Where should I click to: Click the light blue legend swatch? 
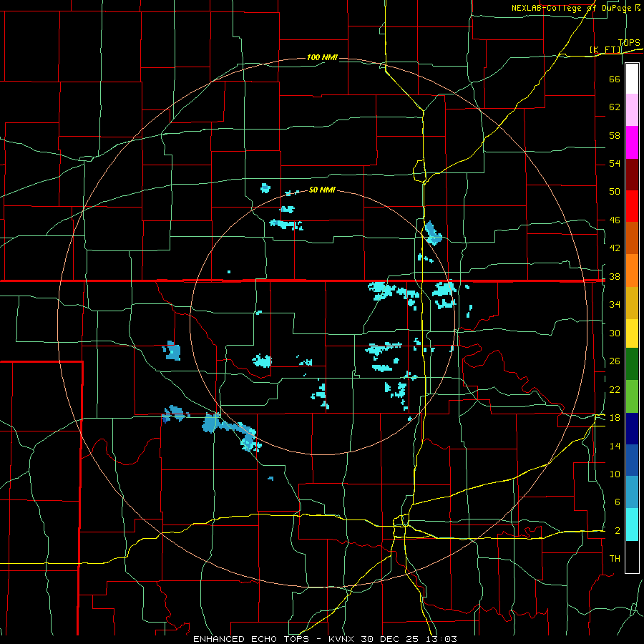632,492
